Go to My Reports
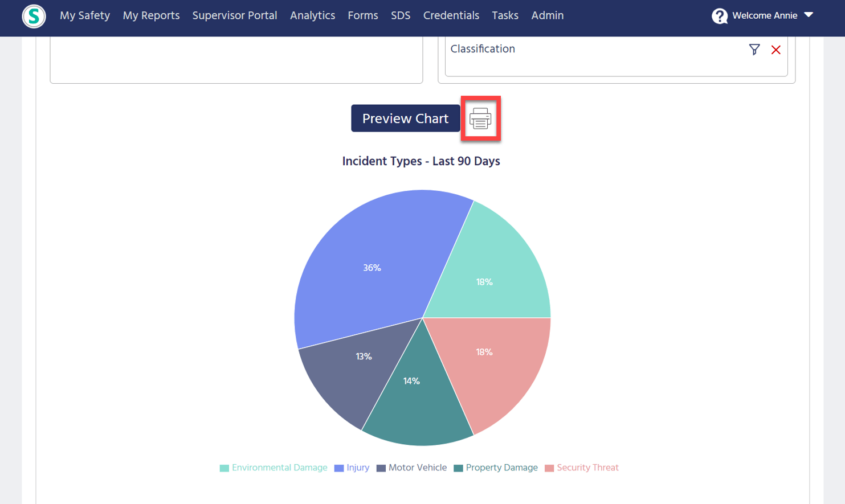Viewport: 845px width, 504px height. pyautogui.click(x=151, y=16)
